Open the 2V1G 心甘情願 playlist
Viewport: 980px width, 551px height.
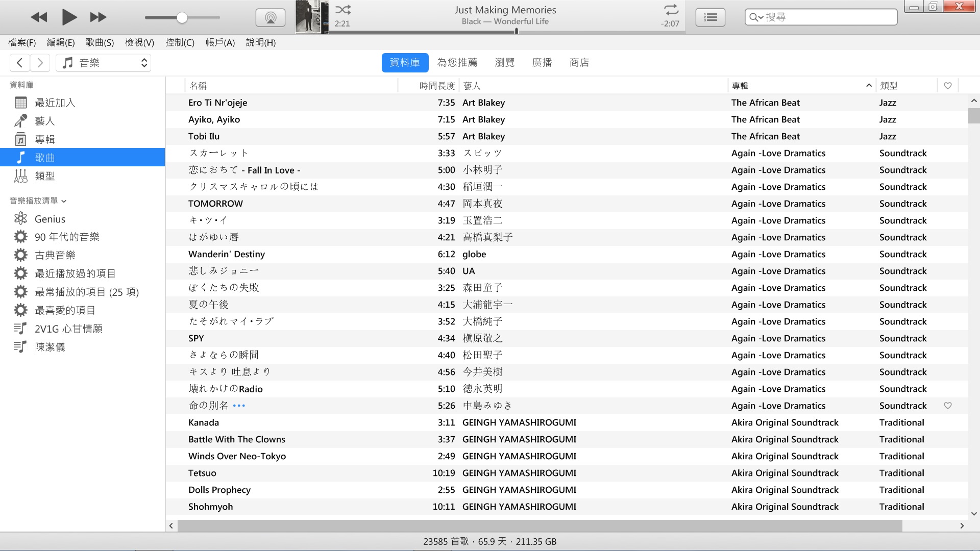83,329
